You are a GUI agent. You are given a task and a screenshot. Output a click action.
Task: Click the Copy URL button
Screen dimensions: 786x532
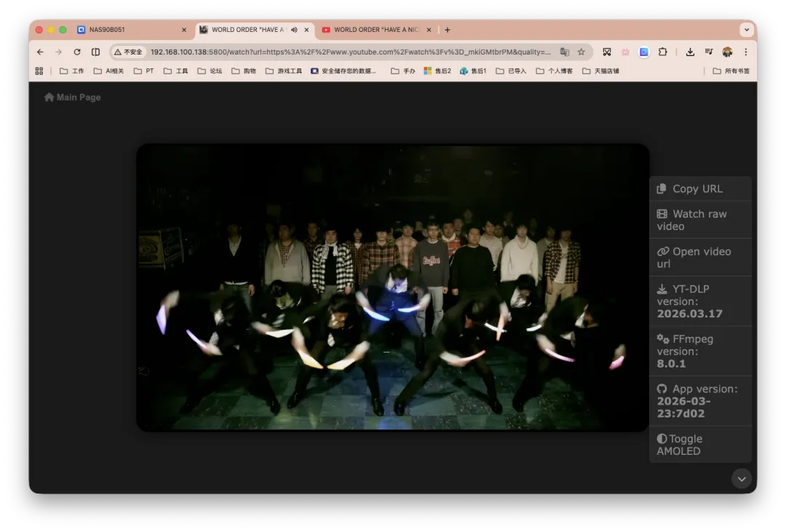[x=700, y=189]
